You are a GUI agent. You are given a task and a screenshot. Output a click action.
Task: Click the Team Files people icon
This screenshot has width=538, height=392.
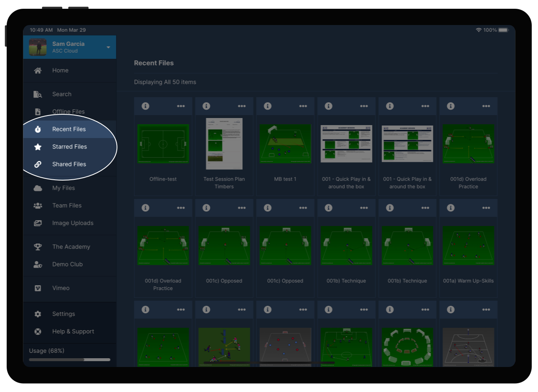pos(38,206)
